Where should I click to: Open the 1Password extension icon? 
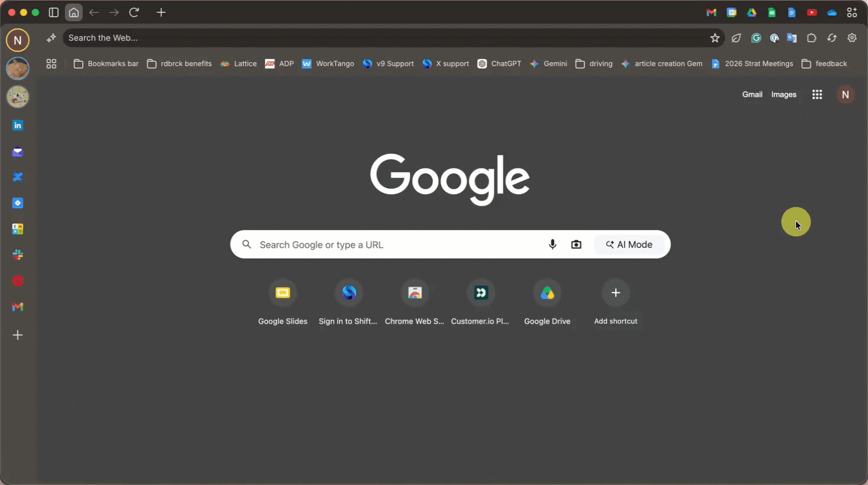[775, 38]
